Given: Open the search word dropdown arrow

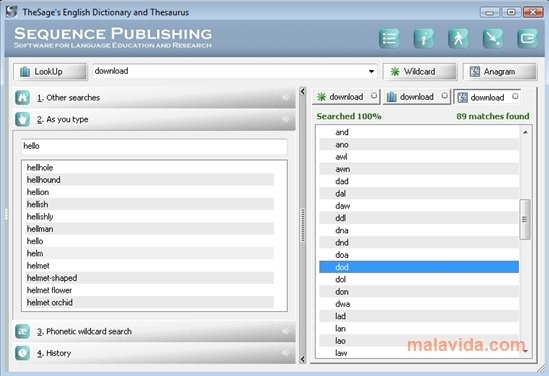Looking at the screenshot, I should point(371,71).
